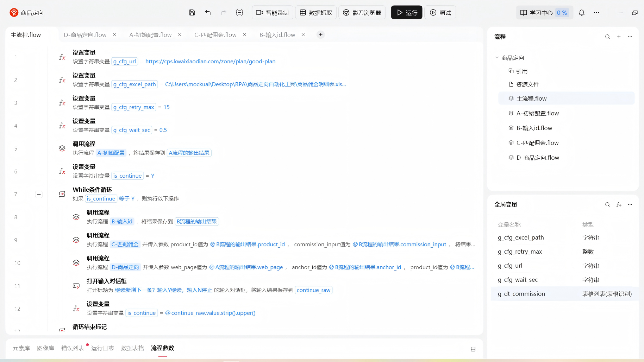The height and width of the screenshot is (362, 644).
Task: Close the C-匹配佣金.flow tab
Action: [244, 34]
